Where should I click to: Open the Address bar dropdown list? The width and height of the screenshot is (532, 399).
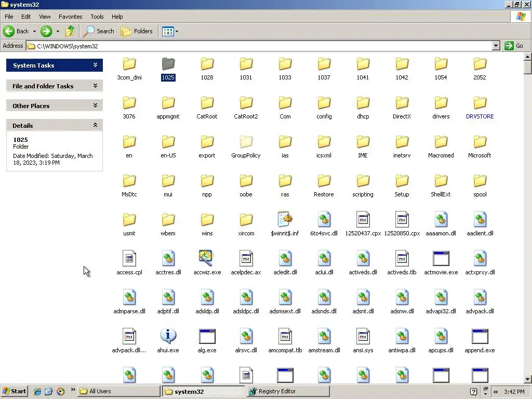click(x=496, y=46)
